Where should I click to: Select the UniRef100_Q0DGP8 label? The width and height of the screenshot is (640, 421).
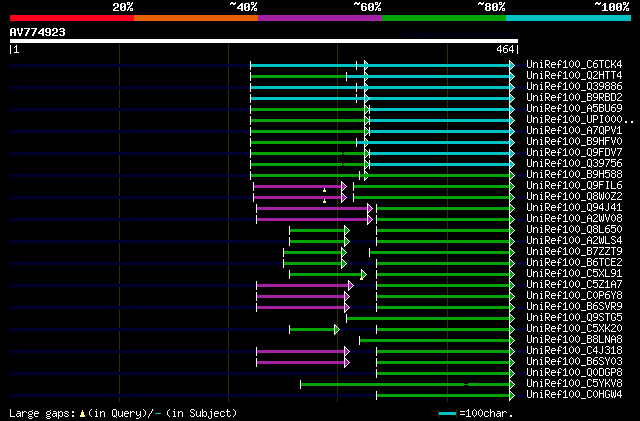click(x=574, y=373)
